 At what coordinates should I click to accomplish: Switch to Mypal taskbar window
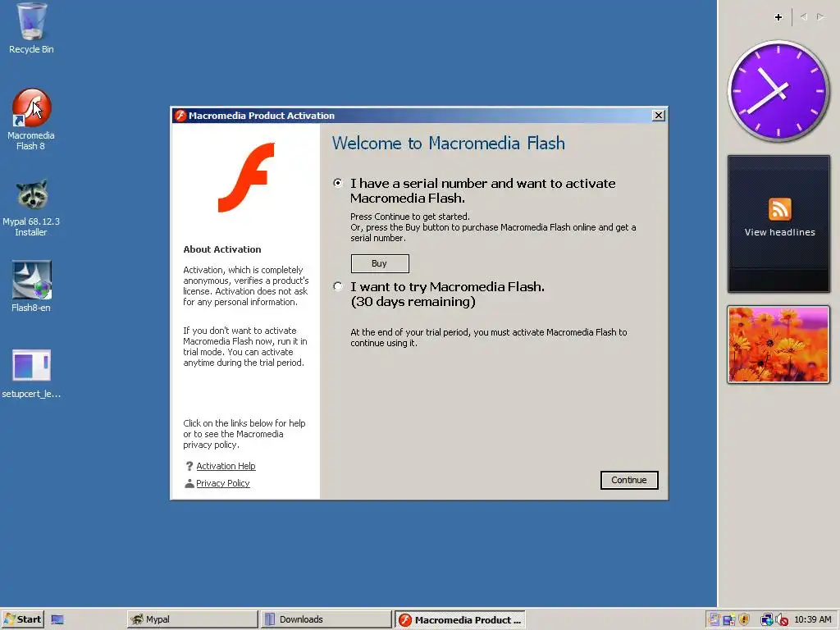click(192, 620)
